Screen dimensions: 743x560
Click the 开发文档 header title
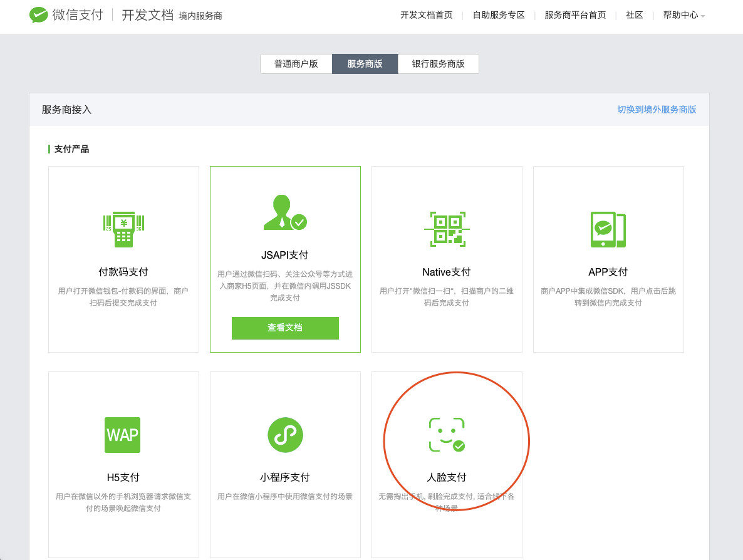pyautogui.click(x=147, y=14)
